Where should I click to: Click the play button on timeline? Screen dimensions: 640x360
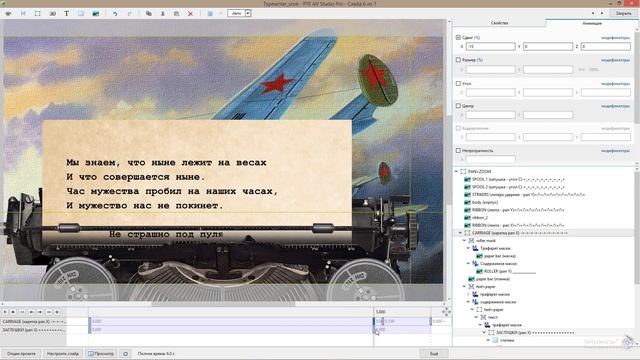pyautogui.click(x=5, y=312)
